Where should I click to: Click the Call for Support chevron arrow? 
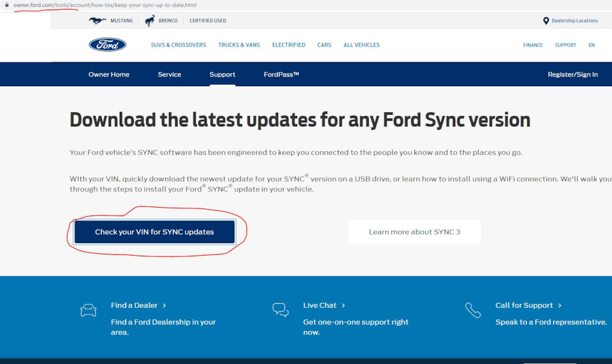click(560, 305)
